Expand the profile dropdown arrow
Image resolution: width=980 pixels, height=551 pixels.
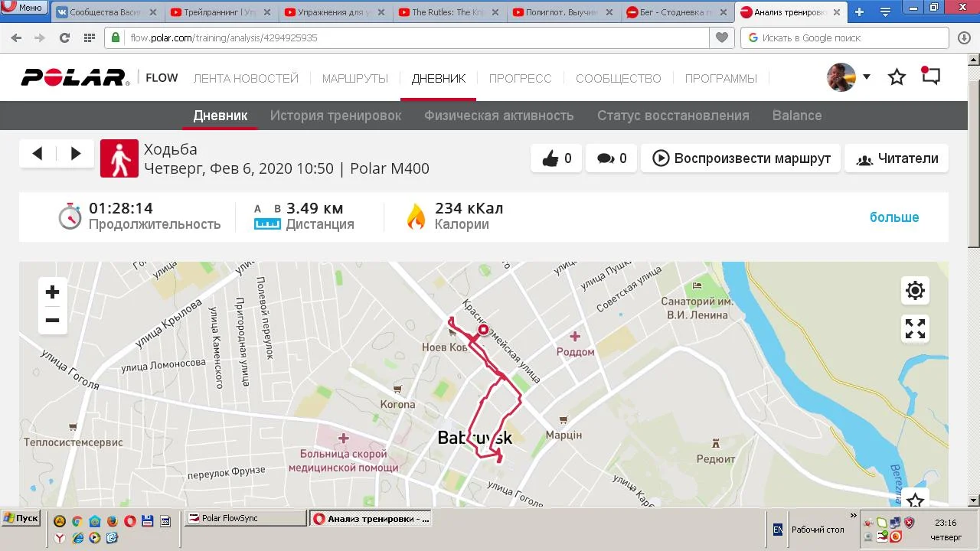867,77
